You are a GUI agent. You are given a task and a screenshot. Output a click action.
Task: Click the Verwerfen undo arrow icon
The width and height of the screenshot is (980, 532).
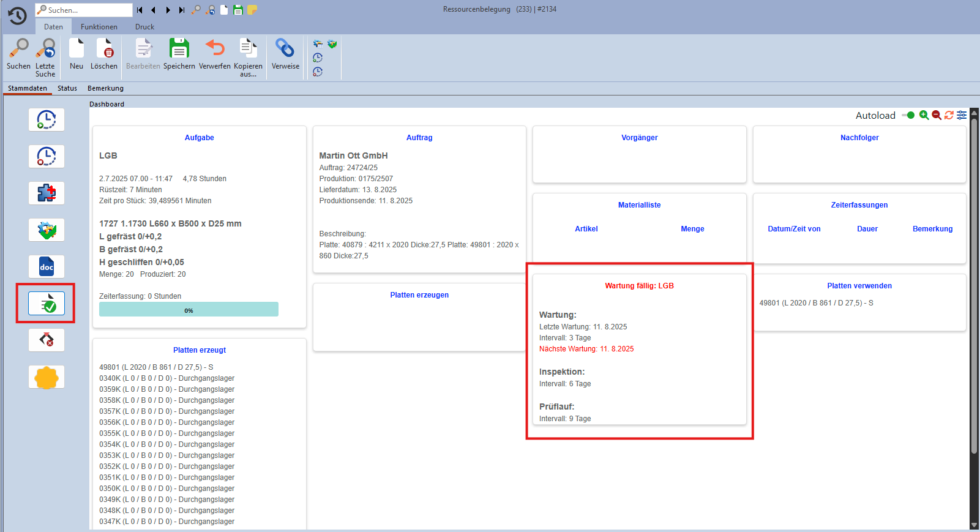214,49
